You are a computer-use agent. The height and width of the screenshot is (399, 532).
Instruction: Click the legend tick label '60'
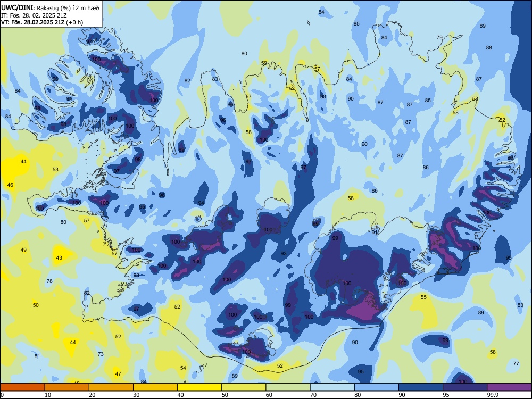pyautogui.click(x=269, y=395)
